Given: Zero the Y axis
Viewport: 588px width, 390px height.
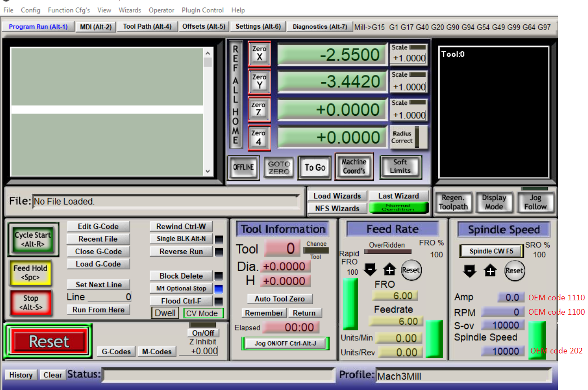Looking at the screenshot, I should (259, 82).
